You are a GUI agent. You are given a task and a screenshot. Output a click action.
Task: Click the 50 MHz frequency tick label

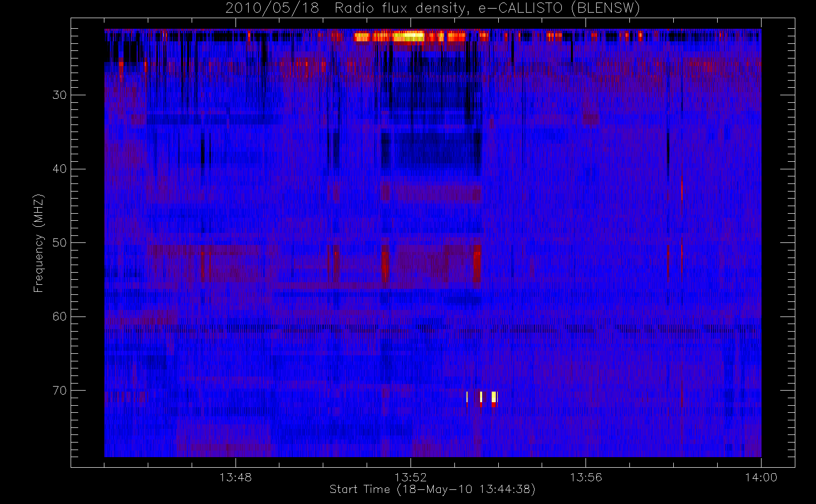(x=60, y=242)
